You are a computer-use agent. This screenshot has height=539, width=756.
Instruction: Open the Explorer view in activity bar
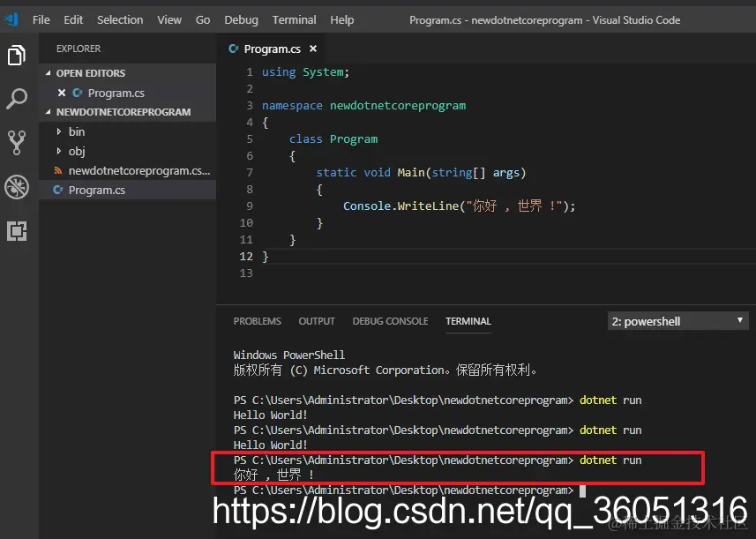tap(17, 55)
